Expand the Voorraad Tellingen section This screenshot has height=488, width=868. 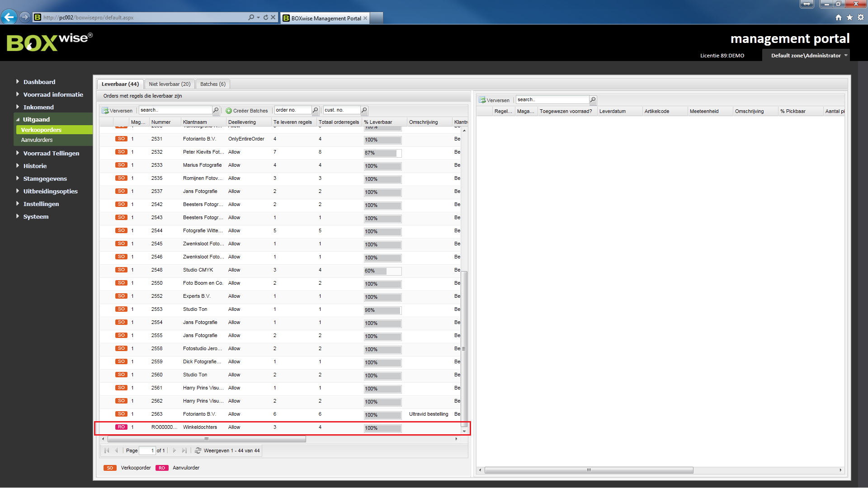51,153
